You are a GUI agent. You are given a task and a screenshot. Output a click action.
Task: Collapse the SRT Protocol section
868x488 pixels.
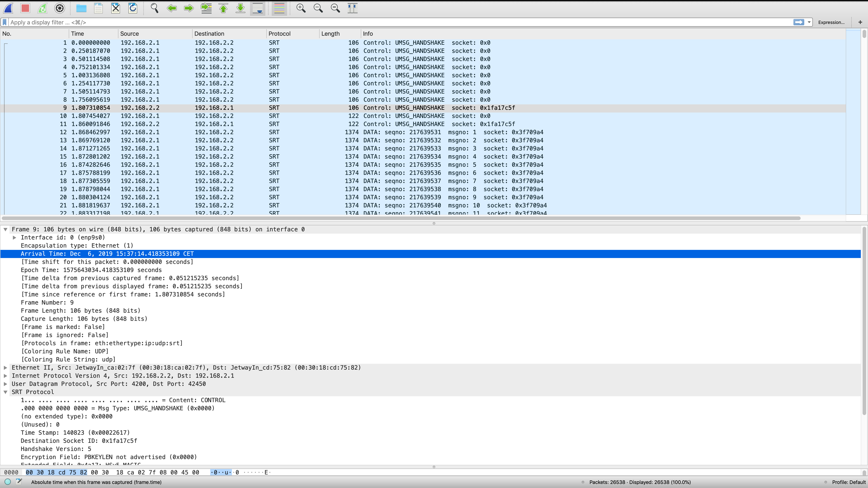click(x=5, y=392)
